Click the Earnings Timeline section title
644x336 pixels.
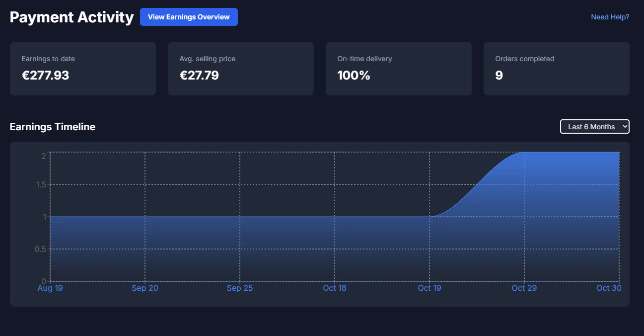click(x=52, y=127)
